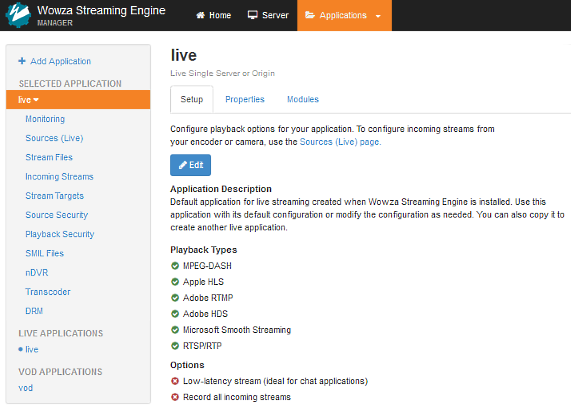The image size is (571, 409).
Task: Follow the Sources (Live) page link in description
Action: (339, 142)
